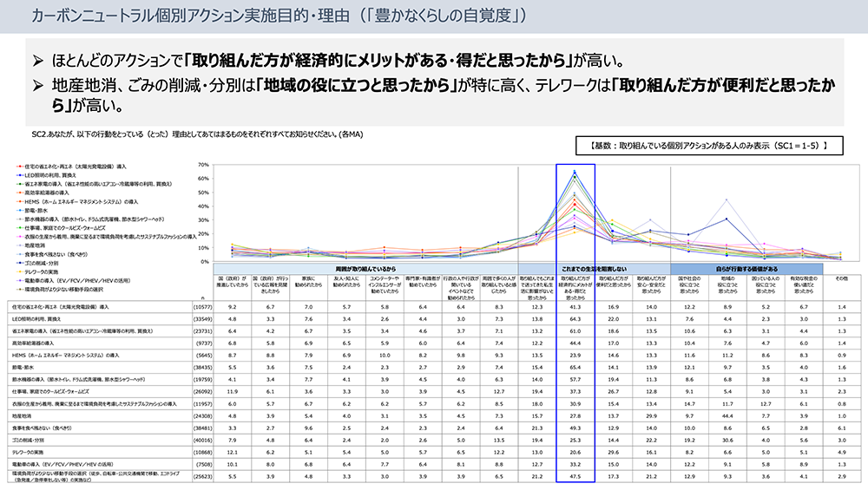Click column header コメンテーターやインフルエンサーが勧めていたから
The width and height of the screenshot is (868, 490).
[x=385, y=284]
